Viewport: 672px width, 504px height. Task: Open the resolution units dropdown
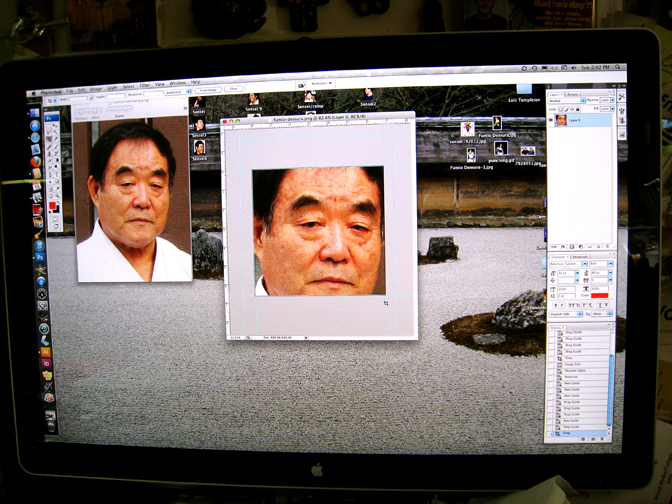click(x=178, y=92)
